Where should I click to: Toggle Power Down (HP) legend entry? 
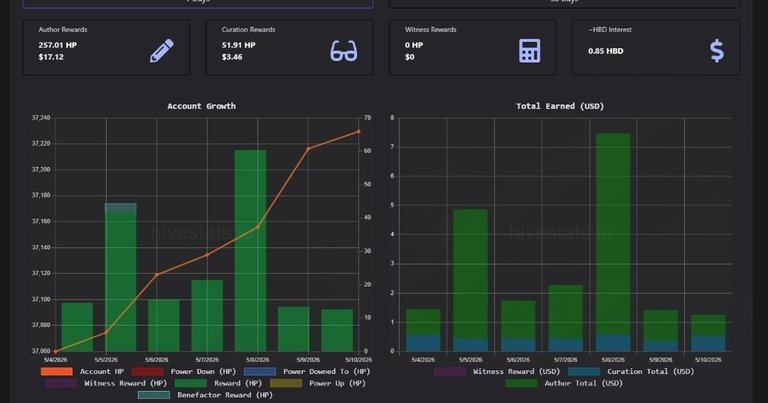184,371
